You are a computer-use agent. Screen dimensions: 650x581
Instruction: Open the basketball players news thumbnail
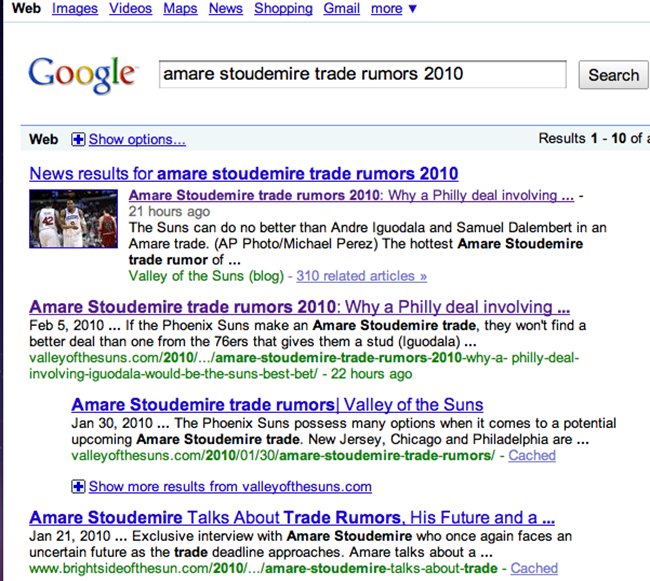[75, 219]
